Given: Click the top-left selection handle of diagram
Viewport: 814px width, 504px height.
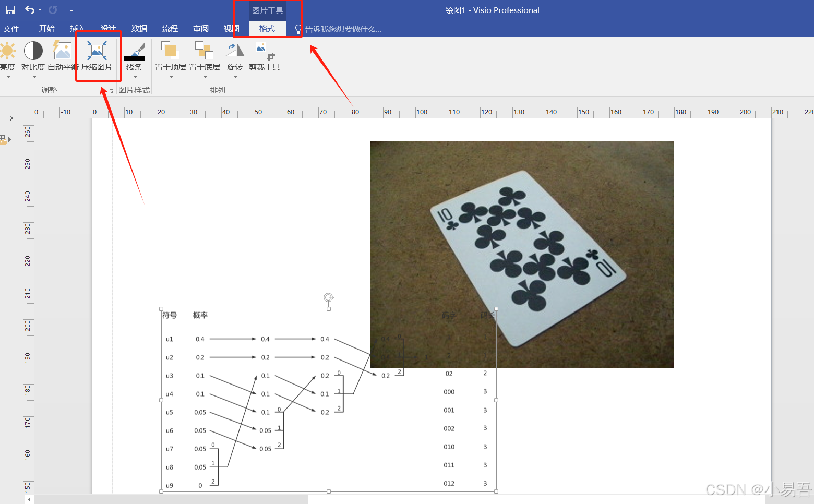Looking at the screenshot, I should tap(161, 309).
